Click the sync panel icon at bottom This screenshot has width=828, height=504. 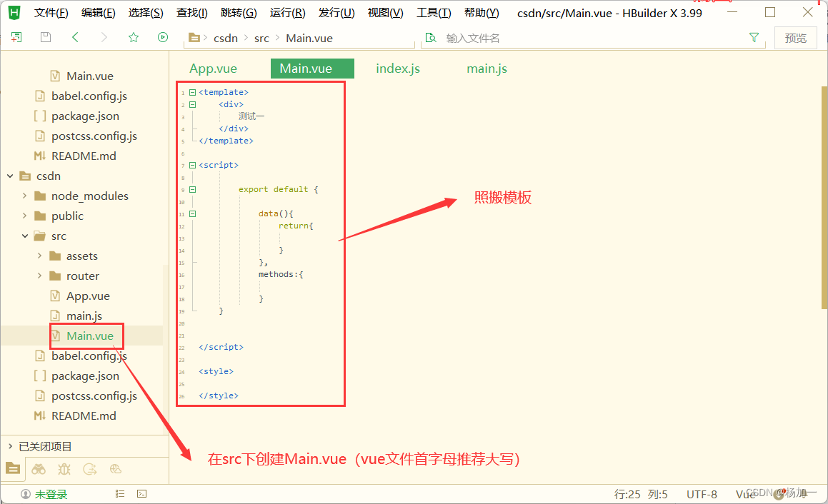[x=90, y=468]
